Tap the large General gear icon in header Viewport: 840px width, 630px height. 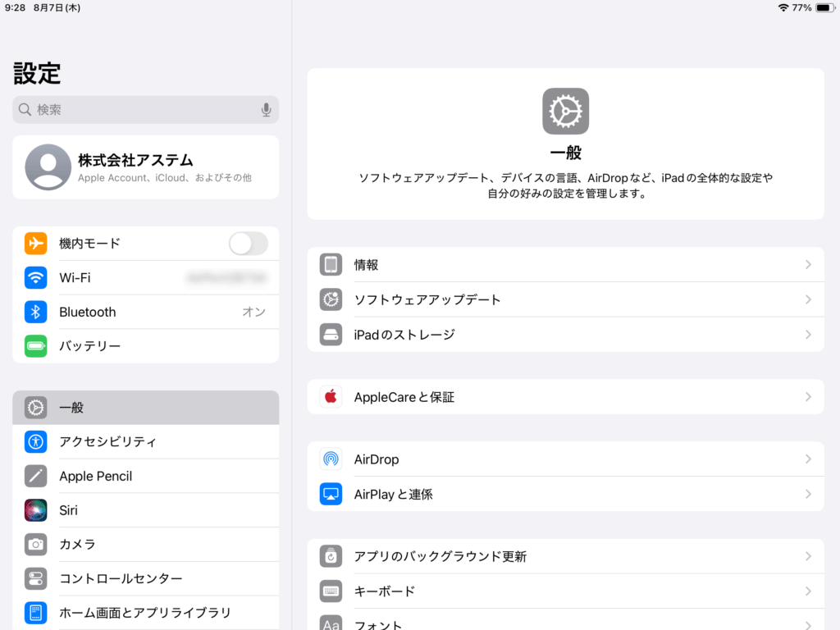tap(566, 112)
